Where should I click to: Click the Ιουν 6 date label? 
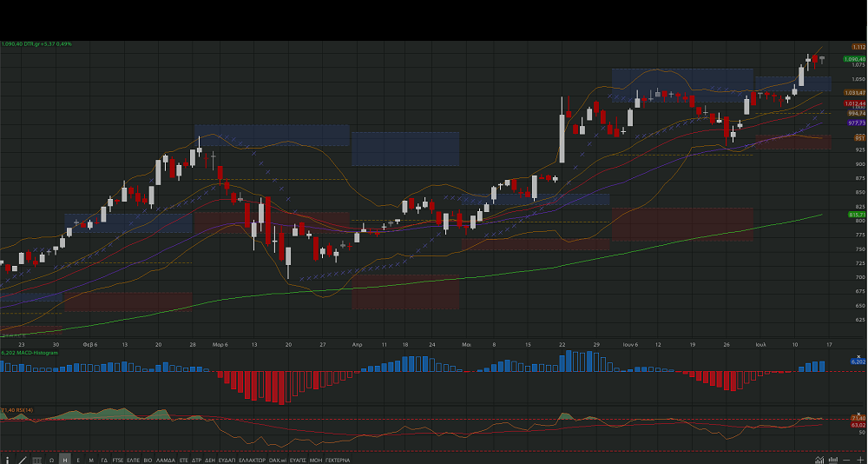(630, 344)
